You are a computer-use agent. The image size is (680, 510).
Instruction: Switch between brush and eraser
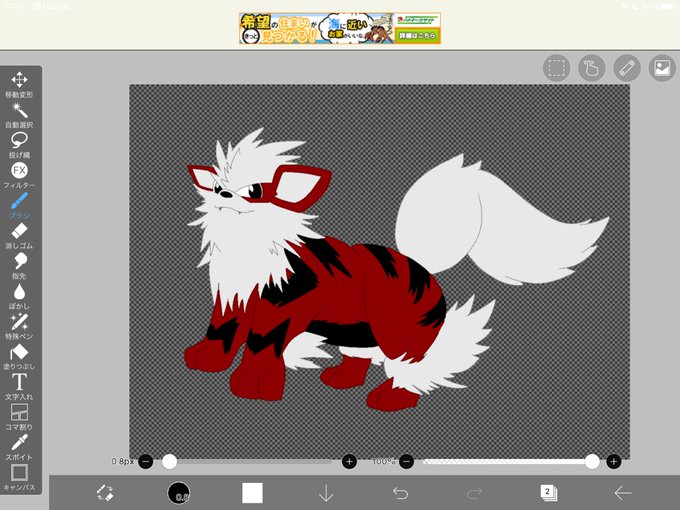point(105,493)
